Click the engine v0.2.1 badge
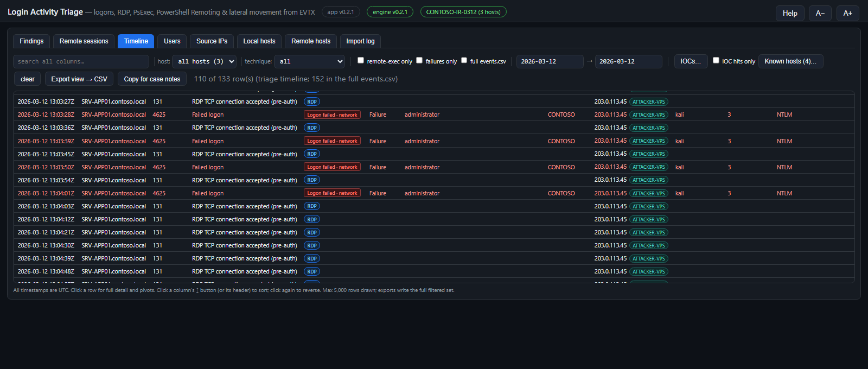Screen dimensions: 868x369 390,12
